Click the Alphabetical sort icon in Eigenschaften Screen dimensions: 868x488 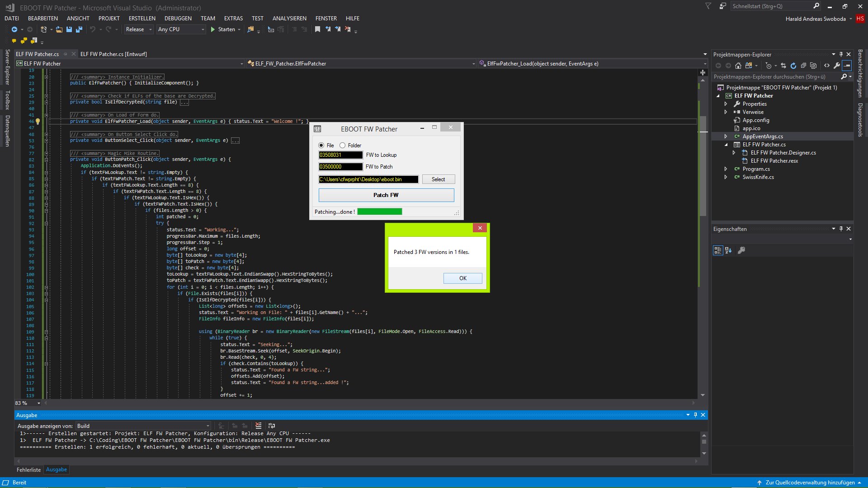728,250
